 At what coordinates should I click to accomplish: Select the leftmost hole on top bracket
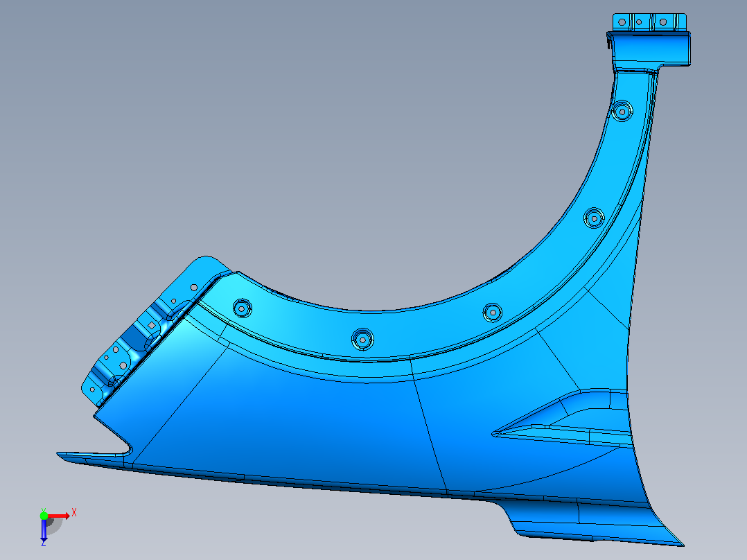pyautogui.click(x=622, y=22)
